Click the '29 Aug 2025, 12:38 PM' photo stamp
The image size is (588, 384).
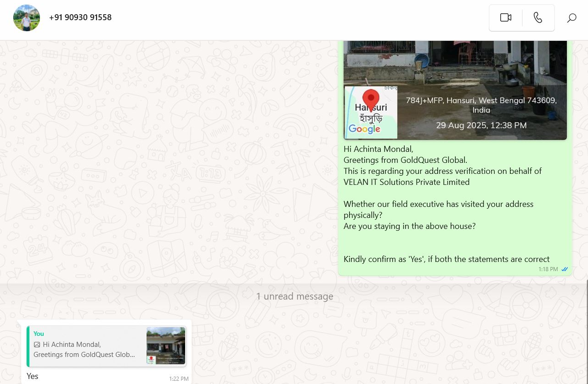(x=481, y=125)
